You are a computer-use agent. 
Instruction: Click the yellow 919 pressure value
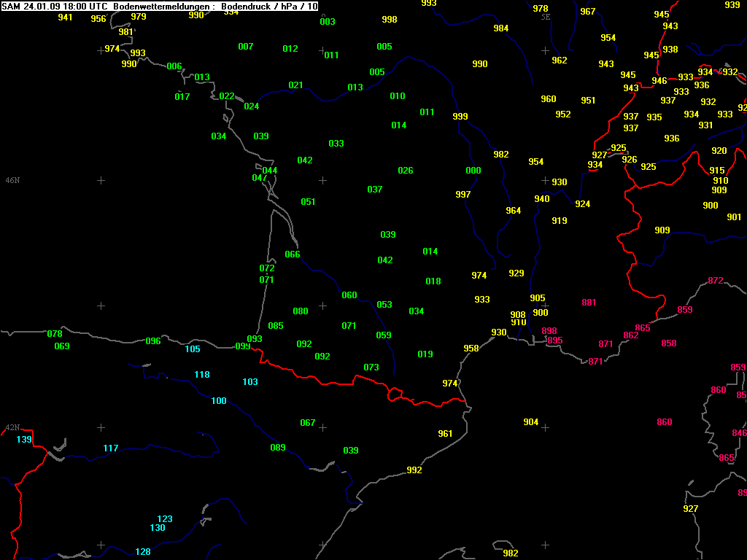pyautogui.click(x=560, y=221)
